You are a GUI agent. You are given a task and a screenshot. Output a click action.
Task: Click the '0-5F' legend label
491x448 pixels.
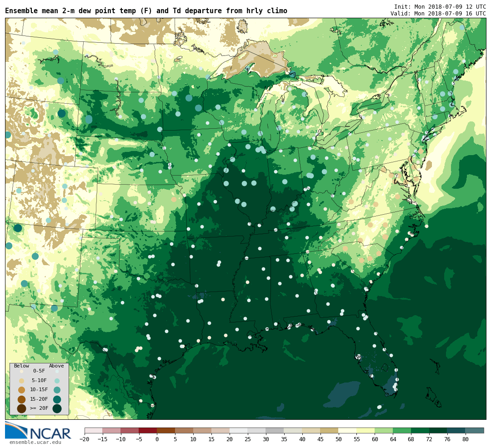(x=39, y=371)
